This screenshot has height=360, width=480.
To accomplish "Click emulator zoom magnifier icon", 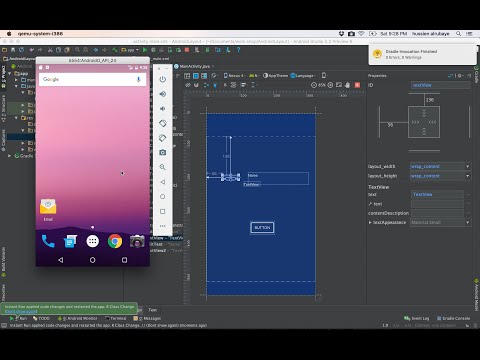I will point(163,167).
